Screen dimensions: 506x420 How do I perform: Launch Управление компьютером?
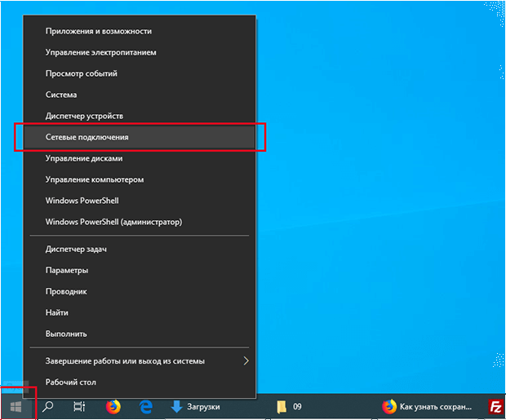coord(140,179)
